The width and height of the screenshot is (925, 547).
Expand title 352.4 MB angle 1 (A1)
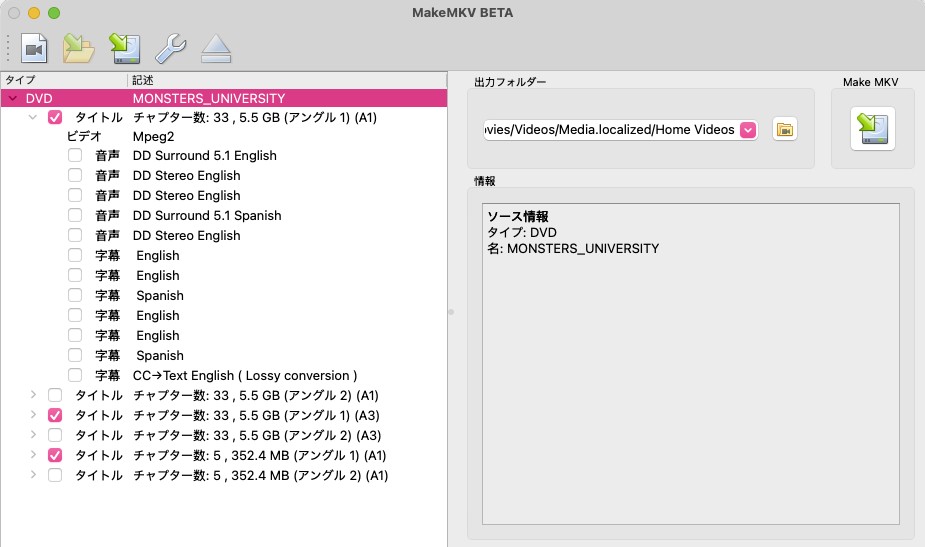click(x=33, y=455)
